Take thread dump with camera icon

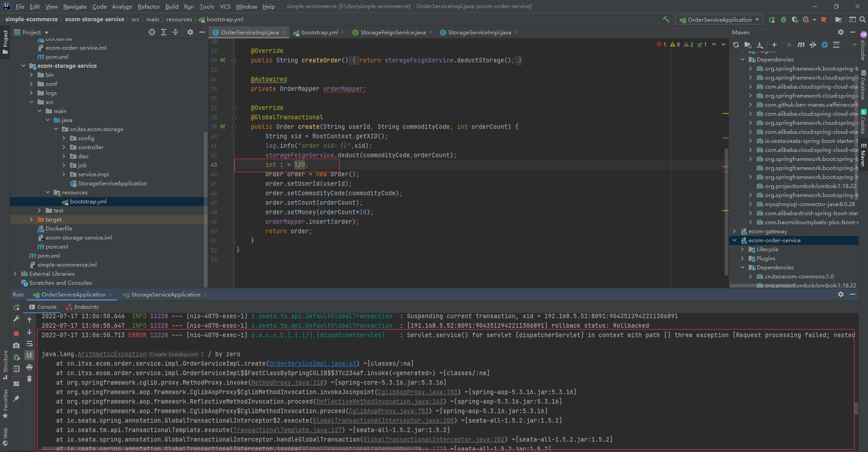point(16,345)
